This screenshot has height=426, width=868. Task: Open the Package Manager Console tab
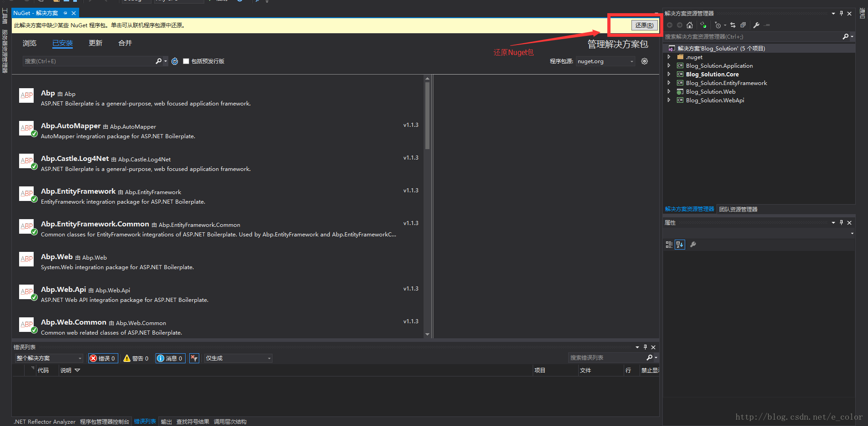[105, 422]
